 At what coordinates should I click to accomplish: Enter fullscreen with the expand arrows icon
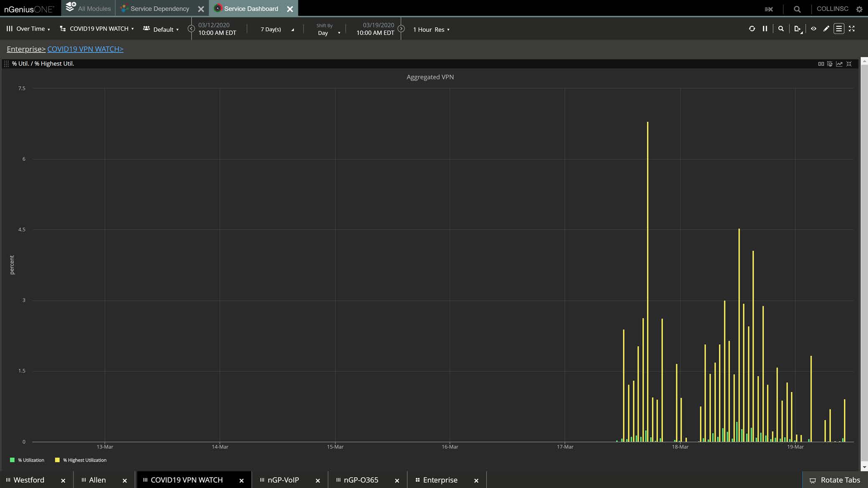[852, 29]
